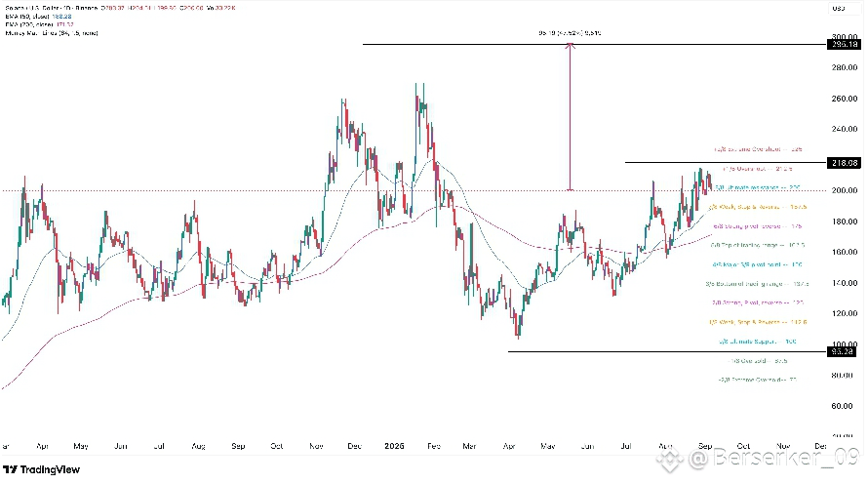Image resolution: width=868 pixels, height=484 pixels.
Task: Click the 240.00 price axis tick
Action: 845,129
